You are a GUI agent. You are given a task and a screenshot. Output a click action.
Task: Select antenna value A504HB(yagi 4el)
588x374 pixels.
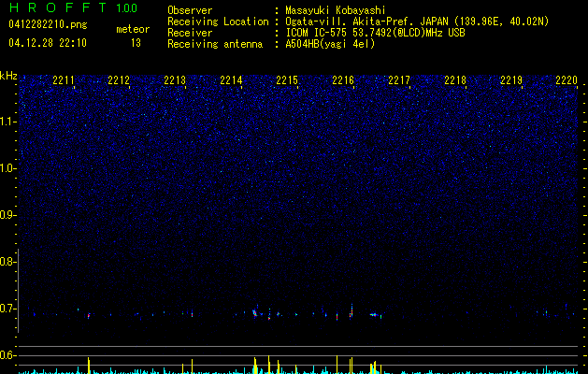tap(330, 44)
